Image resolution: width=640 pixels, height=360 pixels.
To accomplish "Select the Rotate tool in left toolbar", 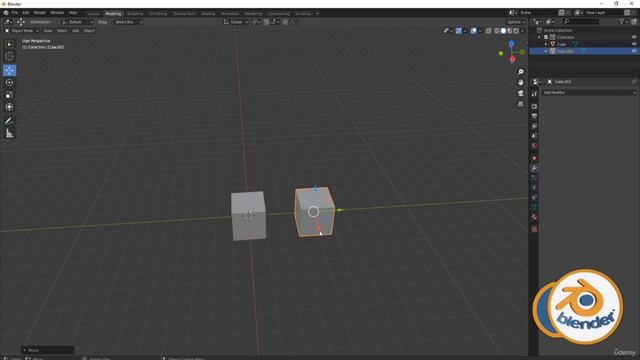I will pos(9,82).
